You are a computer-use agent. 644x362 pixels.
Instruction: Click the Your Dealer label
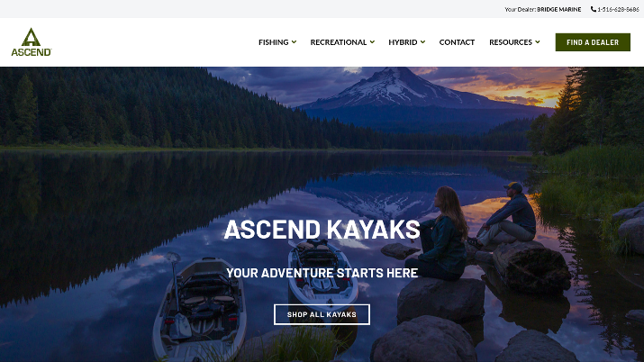(521, 9)
